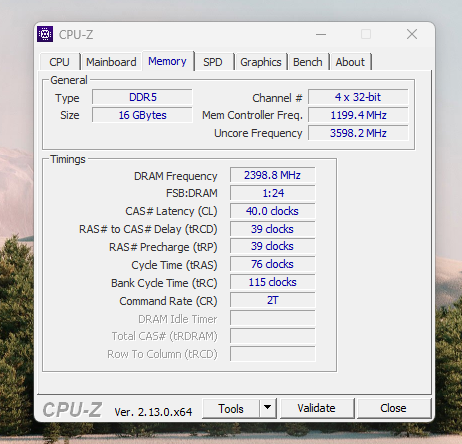Click the CAS# Latency (CL) label

pyautogui.click(x=171, y=211)
